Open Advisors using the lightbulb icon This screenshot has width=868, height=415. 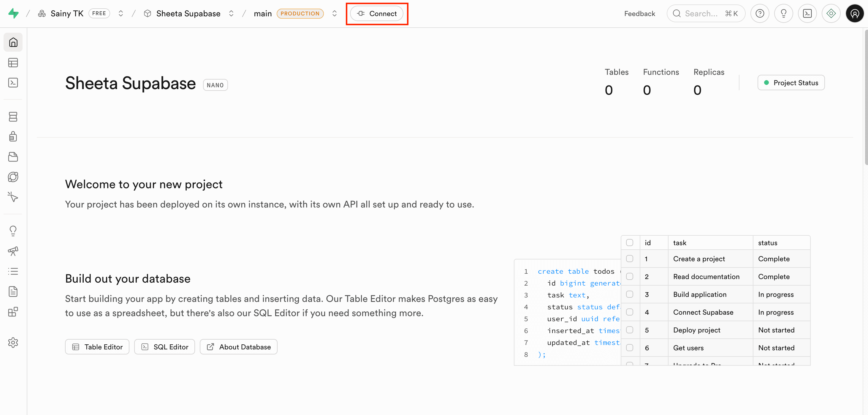[13, 230]
